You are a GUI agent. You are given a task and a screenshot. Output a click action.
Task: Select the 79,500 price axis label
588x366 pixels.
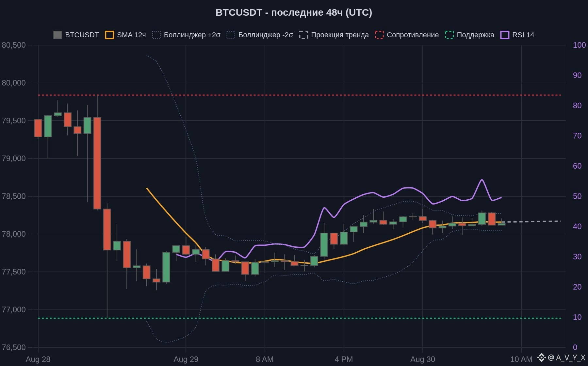[14, 121]
